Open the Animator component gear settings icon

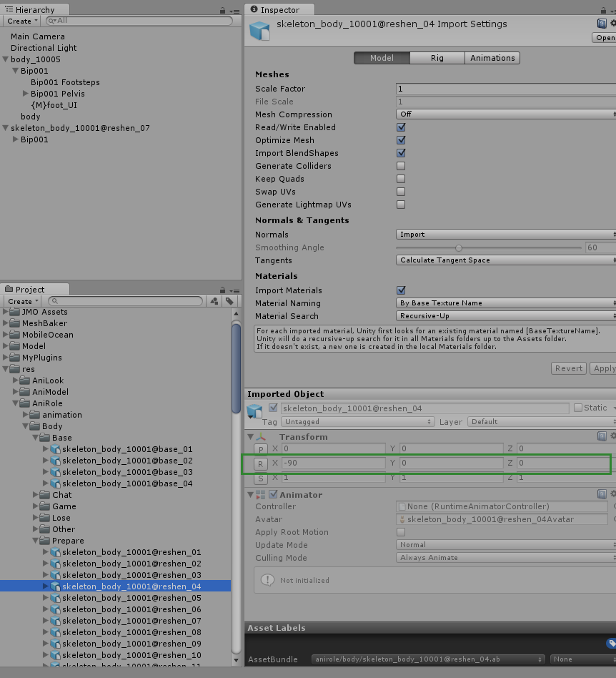click(x=612, y=494)
